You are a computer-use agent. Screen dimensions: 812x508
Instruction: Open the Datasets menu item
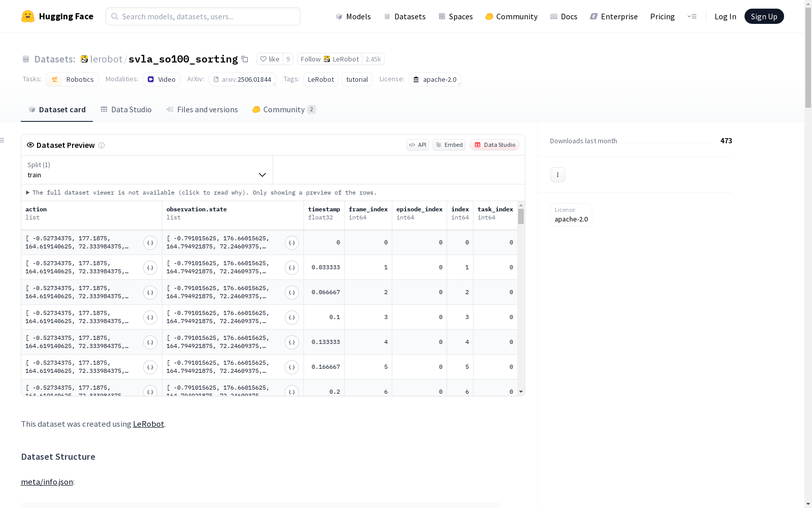(x=404, y=16)
